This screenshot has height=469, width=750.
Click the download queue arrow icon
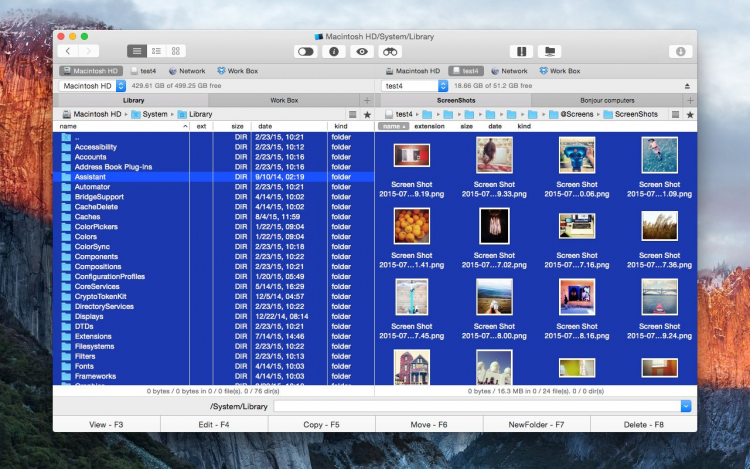coord(681,51)
